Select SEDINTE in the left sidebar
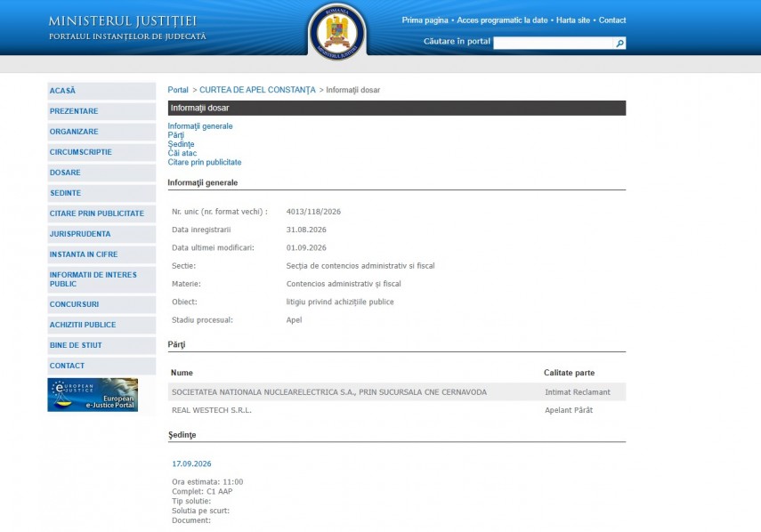Image resolution: width=761 pixels, height=532 pixels. [x=101, y=193]
